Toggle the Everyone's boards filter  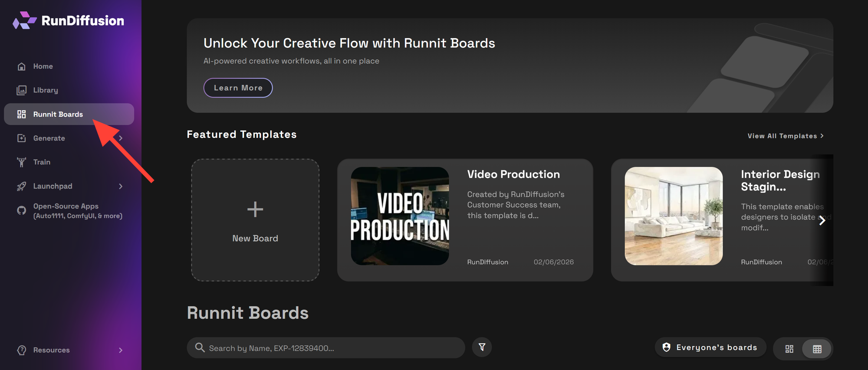point(710,347)
